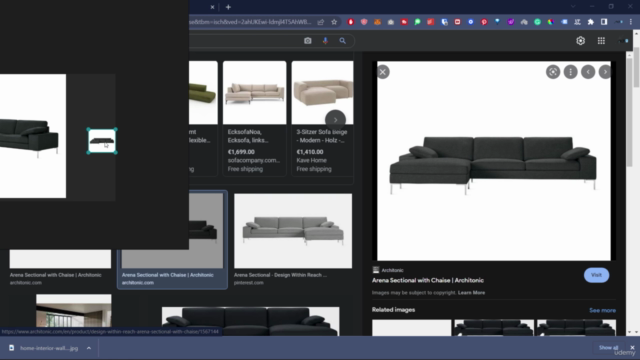Image resolution: width=640 pixels, height=360 pixels.
Task: Expand options for home-interior-wall download
Action: [89, 348]
